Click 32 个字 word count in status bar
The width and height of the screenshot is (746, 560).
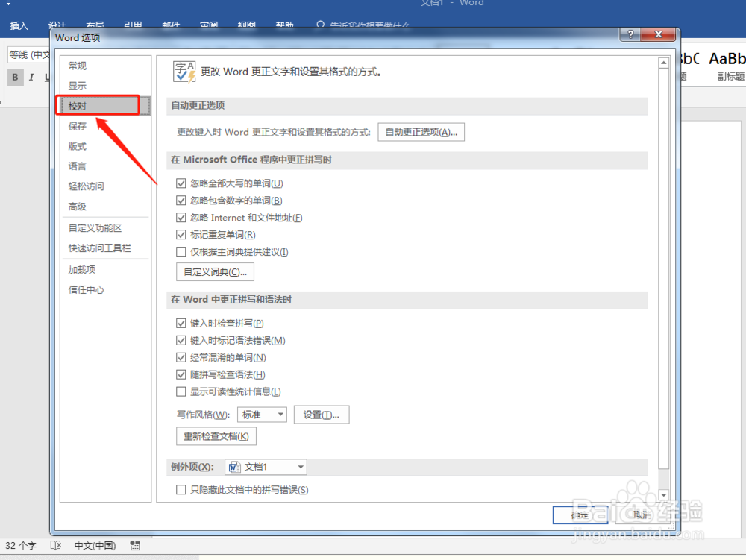point(21,545)
